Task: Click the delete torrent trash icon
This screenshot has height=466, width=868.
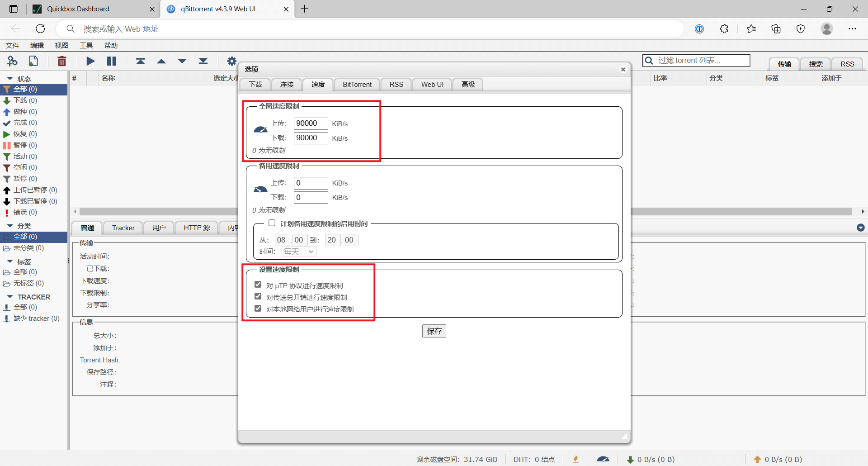Action: click(x=62, y=61)
